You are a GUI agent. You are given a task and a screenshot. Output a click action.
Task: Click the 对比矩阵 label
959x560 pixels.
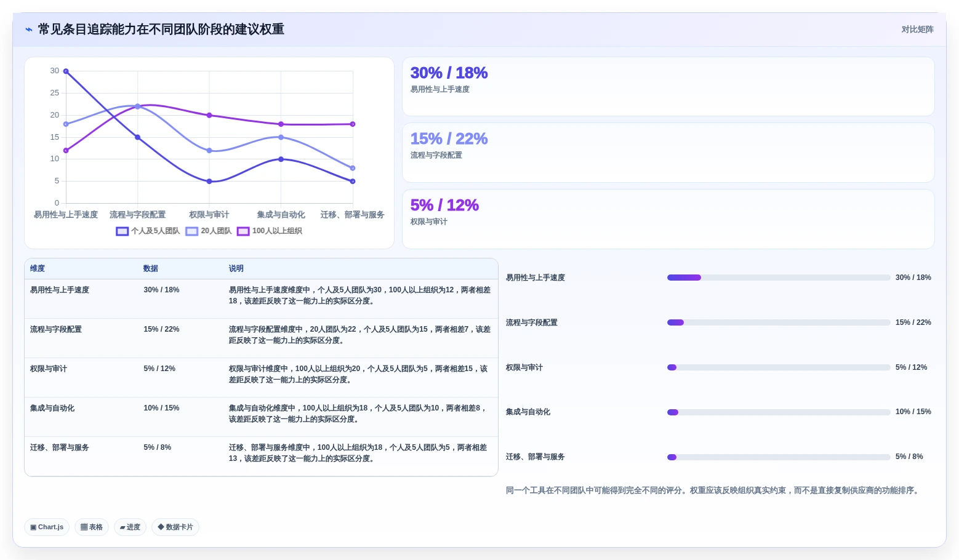(x=917, y=30)
